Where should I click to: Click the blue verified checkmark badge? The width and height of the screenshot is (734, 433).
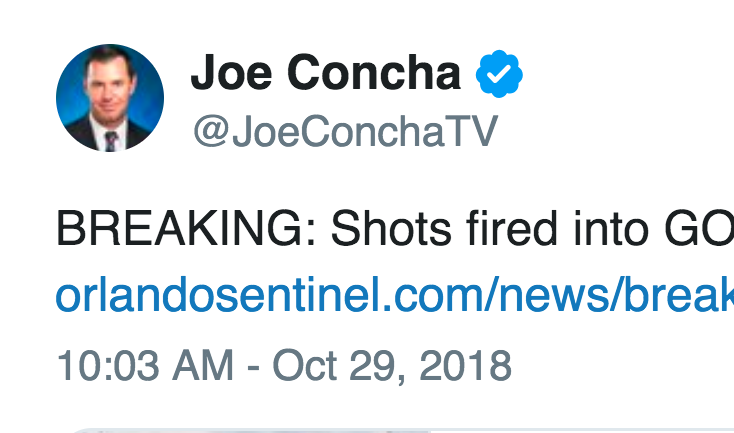point(499,73)
